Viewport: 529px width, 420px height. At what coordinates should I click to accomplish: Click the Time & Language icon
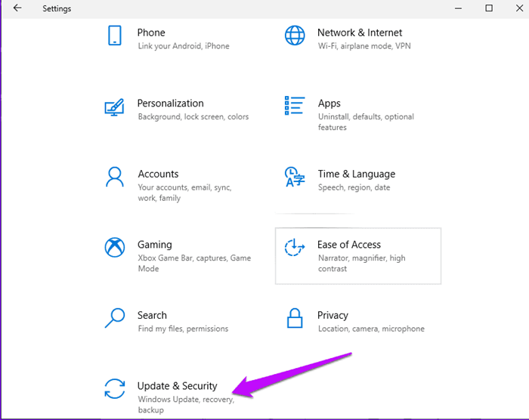tap(294, 178)
